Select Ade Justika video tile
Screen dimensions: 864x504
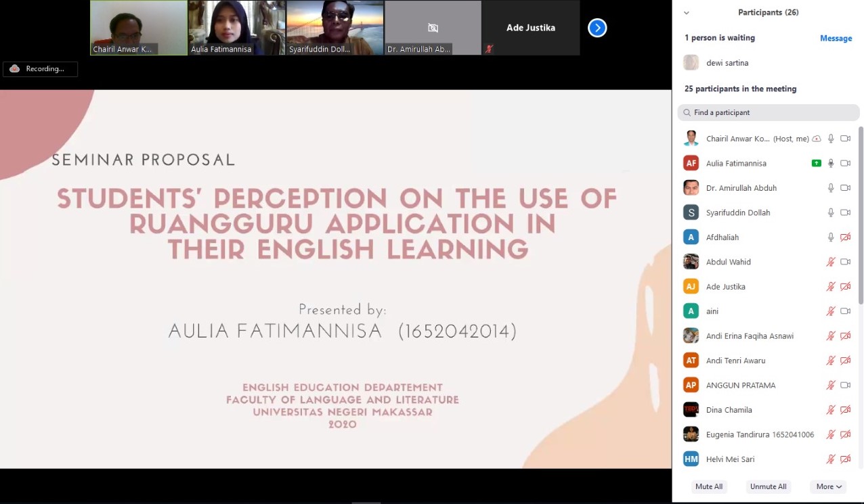coord(531,28)
